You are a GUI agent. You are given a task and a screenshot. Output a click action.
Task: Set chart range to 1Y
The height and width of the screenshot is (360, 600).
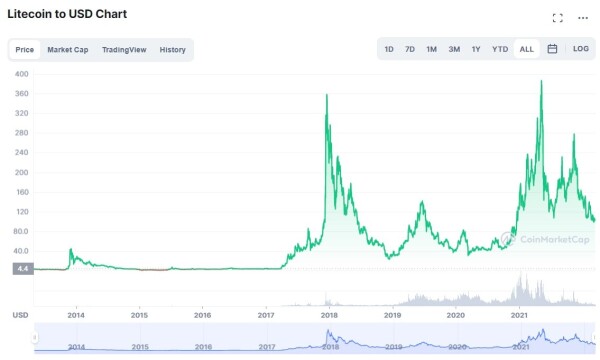[x=476, y=49]
